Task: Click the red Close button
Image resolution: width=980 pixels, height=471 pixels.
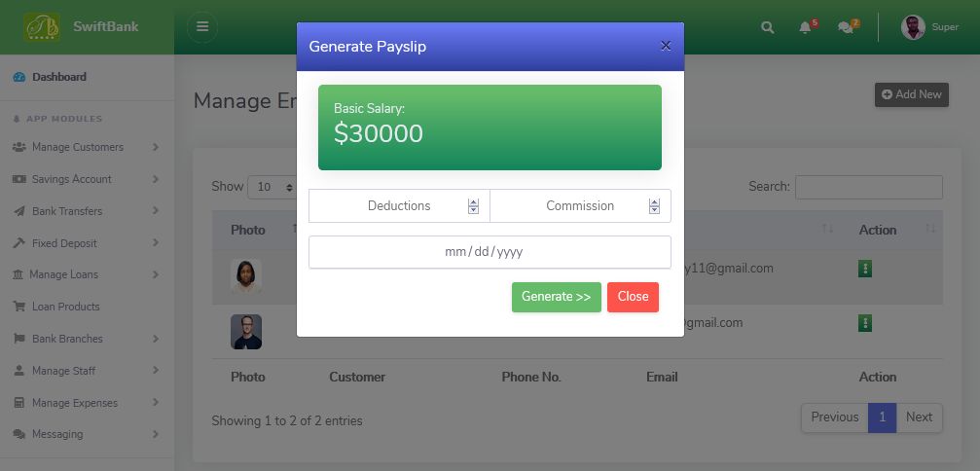Action: 633,297
